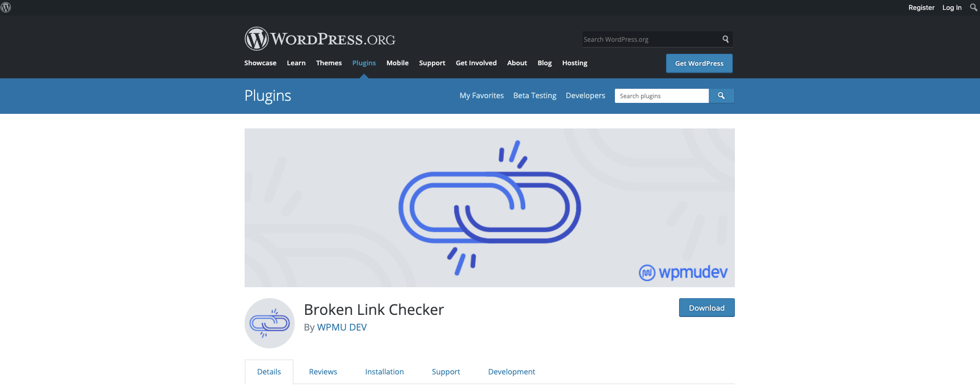This screenshot has width=980, height=388.
Task: Select Plugins in main navigation
Action: point(364,63)
